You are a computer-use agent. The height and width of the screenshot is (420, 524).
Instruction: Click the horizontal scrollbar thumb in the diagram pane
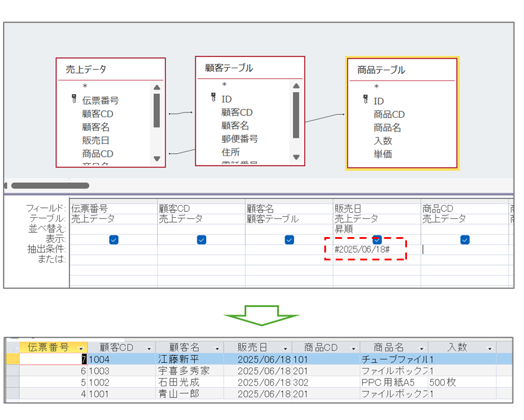click(x=50, y=186)
